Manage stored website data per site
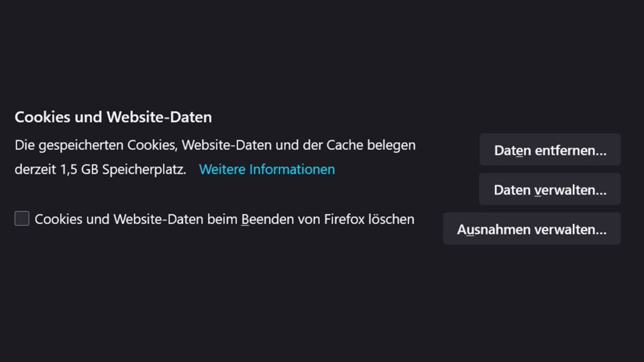 coord(550,189)
